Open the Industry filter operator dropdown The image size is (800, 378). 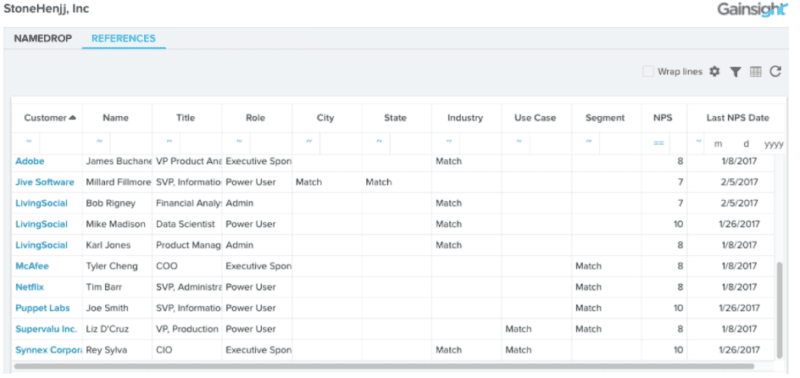449,142
